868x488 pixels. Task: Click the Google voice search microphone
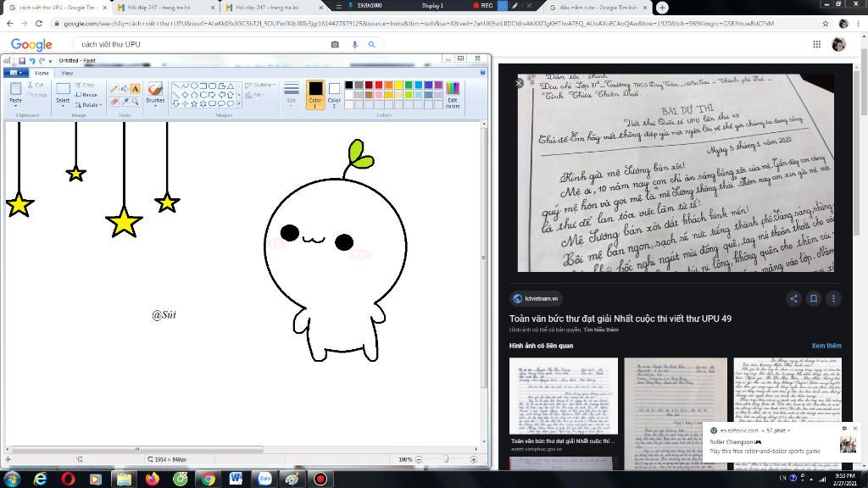click(355, 44)
